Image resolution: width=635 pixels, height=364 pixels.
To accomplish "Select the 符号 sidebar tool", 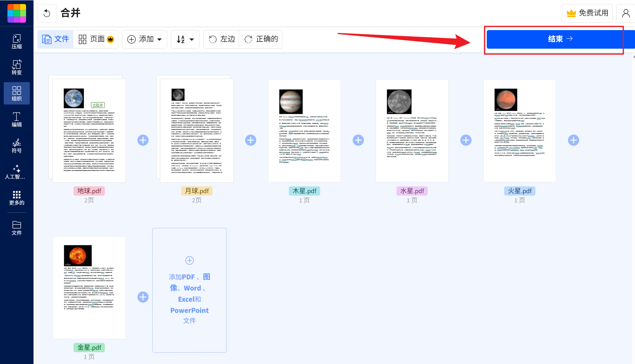I will pyautogui.click(x=16, y=146).
